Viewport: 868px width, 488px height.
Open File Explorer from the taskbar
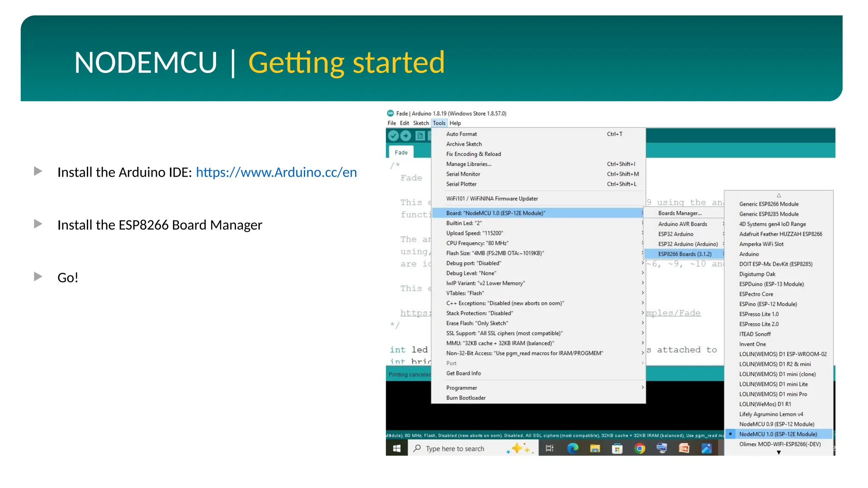595,448
